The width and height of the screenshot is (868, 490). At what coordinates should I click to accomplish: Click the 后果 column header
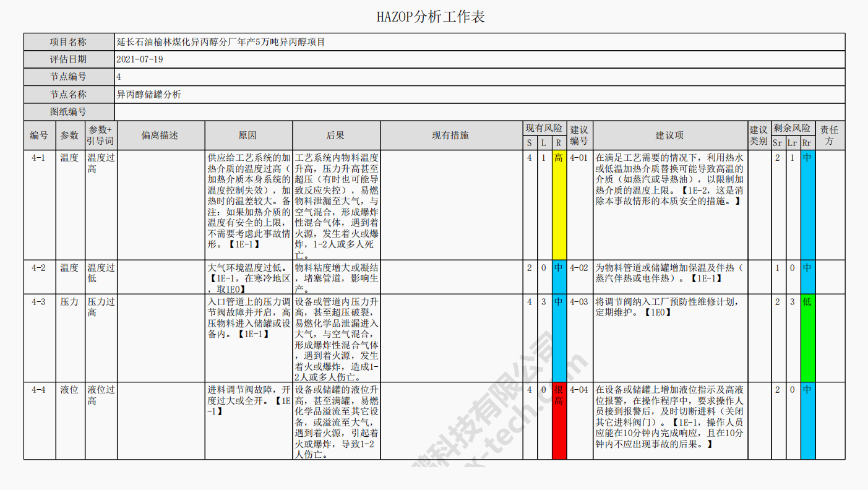(337, 135)
